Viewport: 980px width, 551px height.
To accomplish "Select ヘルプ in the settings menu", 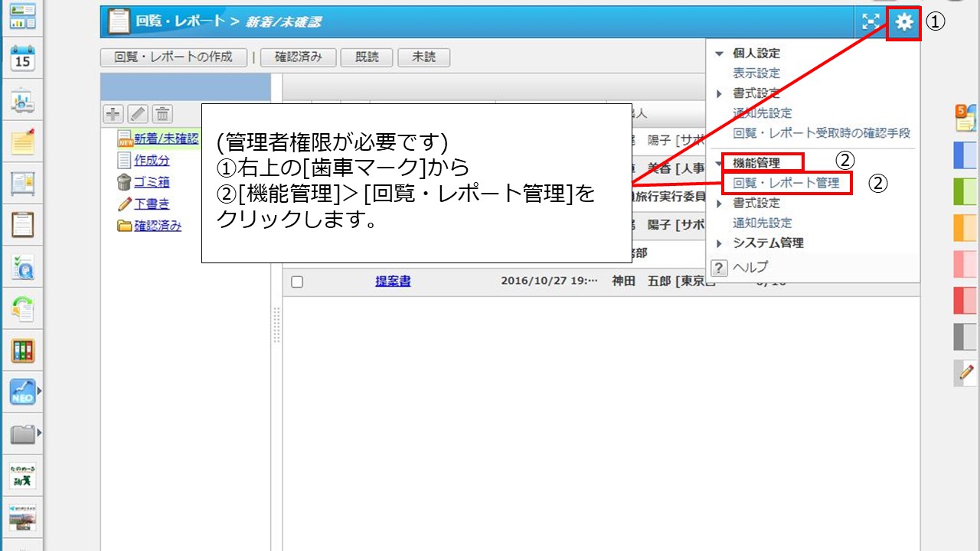I will [x=750, y=267].
